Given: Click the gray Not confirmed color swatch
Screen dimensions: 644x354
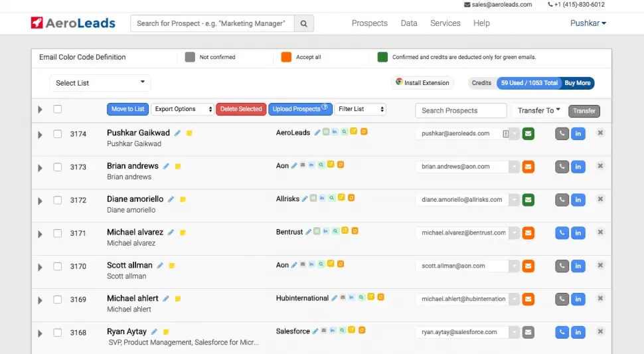Looking at the screenshot, I should (190, 57).
